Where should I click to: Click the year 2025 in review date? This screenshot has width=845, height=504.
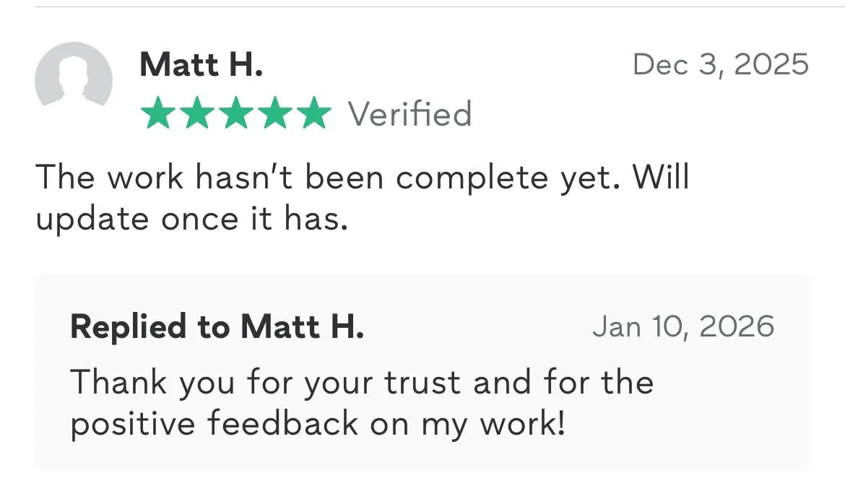[x=771, y=64]
